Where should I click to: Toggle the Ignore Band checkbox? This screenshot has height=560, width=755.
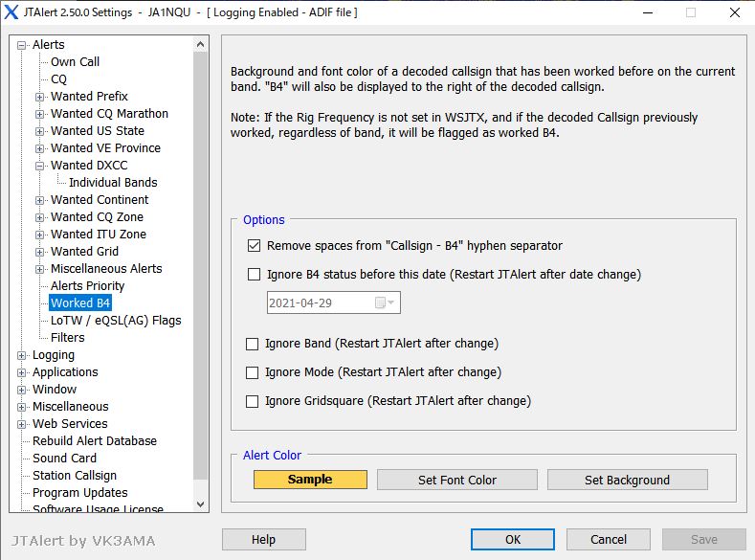click(253, 344)
